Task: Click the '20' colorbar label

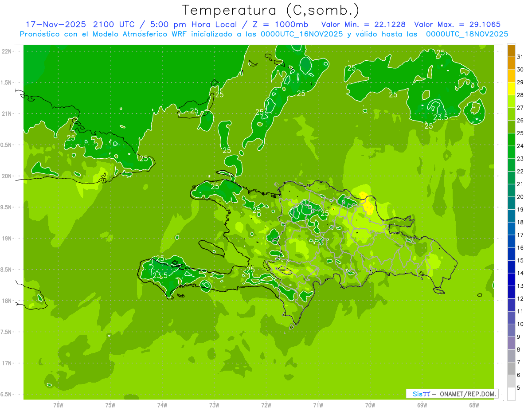Action: coord(520,197)
